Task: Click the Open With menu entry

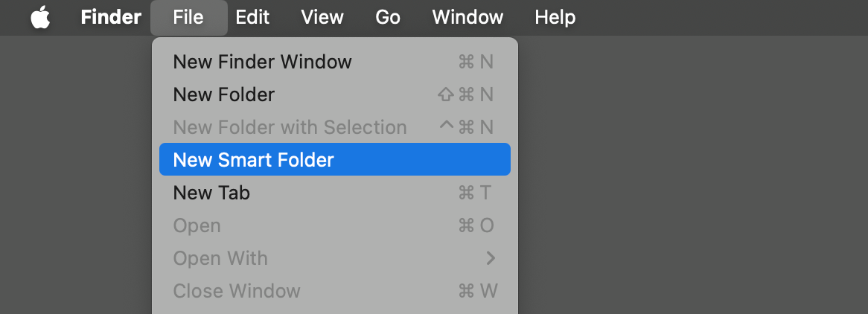Action: tap(220, 258)
